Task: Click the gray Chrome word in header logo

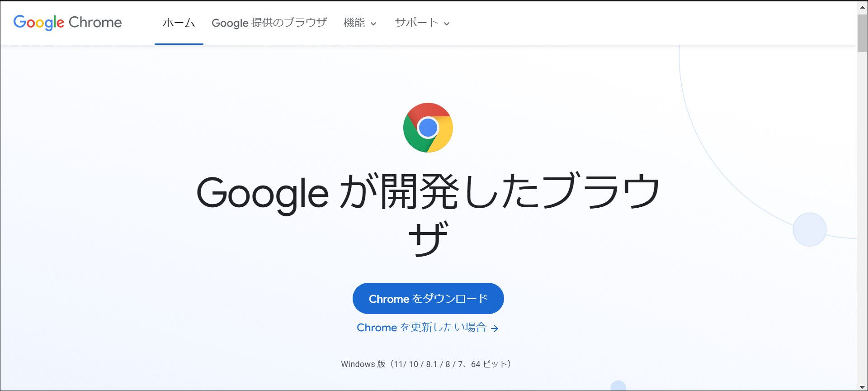Action: tap(95, 22)
